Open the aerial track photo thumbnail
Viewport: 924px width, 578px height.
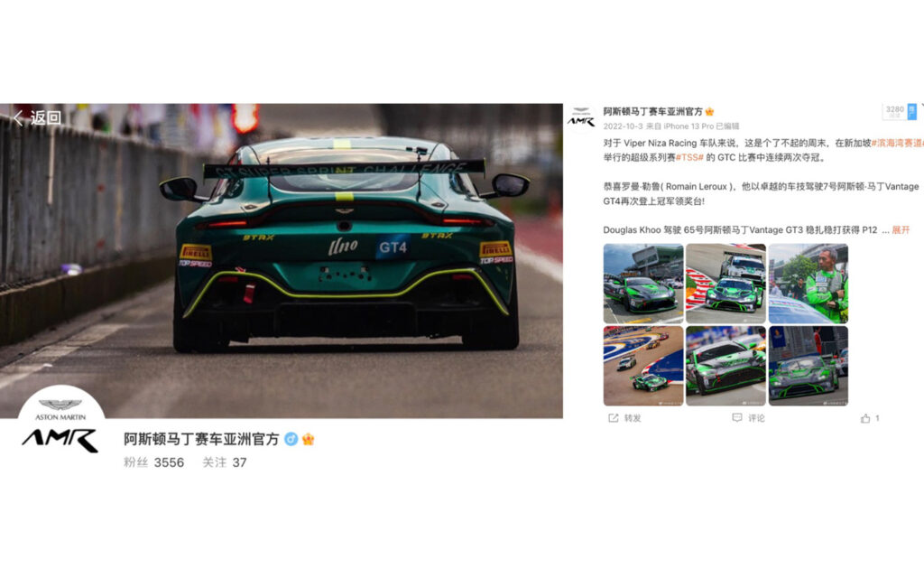pyautogui.click(x=643, y=366)
